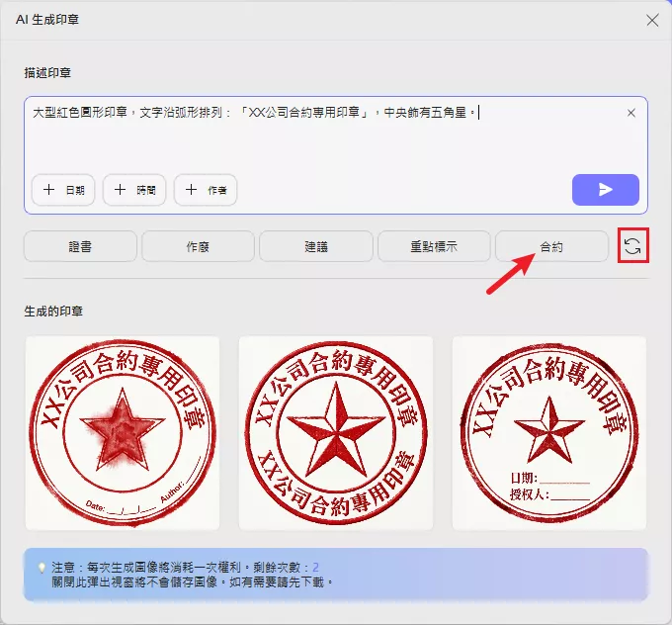Viewport: 672px width, 625px height.
Task: Close the AI 生成印章 dialog
Action: pyautogui.click(x=652, y=20)
